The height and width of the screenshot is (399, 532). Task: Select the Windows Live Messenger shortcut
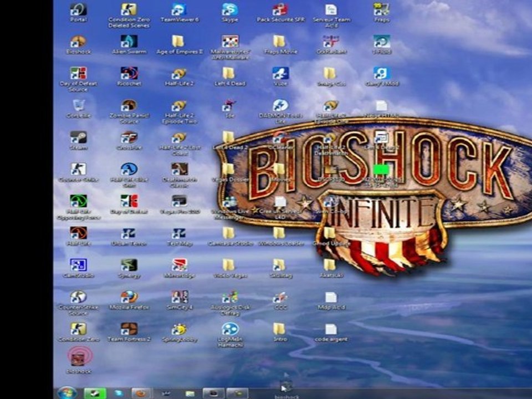point(229,207)
